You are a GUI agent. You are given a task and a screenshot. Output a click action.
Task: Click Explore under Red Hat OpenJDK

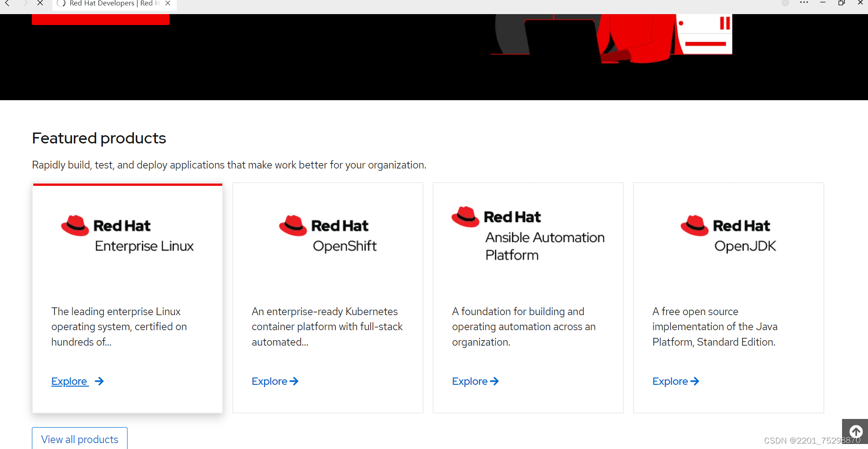click(670, 381)
